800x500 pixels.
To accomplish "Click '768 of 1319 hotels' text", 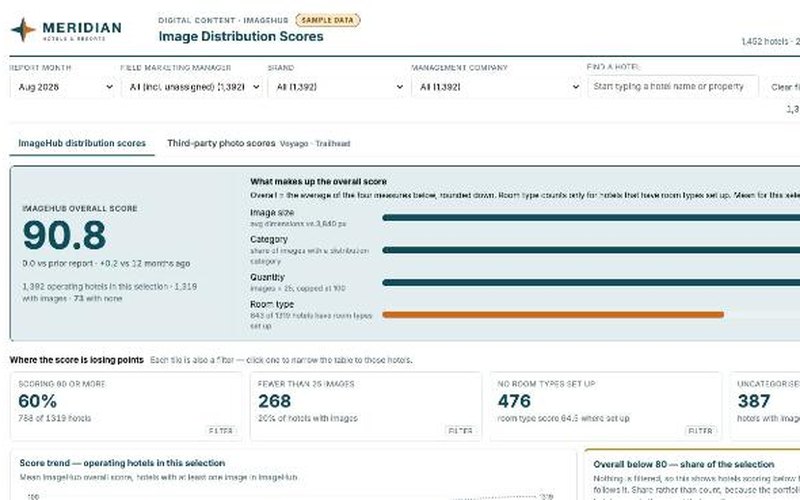I will (x=55, y=418).
